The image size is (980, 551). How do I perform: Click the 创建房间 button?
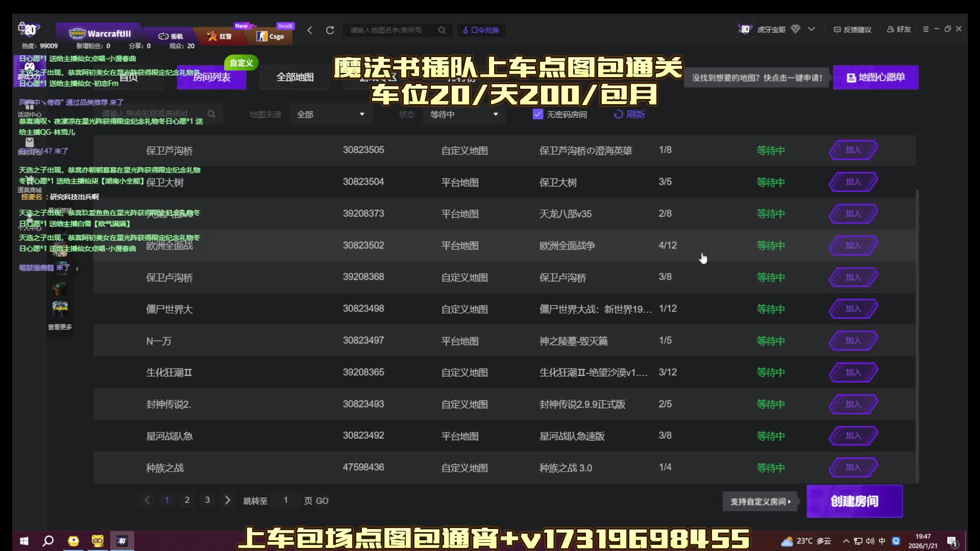pyautogui.click(x=854, y=501)
